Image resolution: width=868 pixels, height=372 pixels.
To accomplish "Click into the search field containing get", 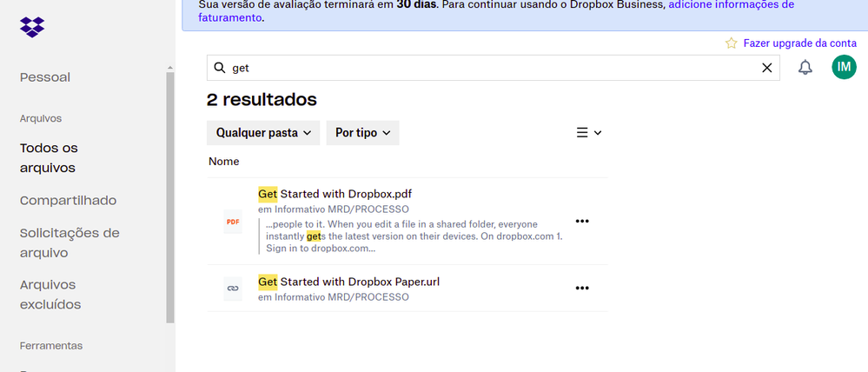I will tap(494, 68).
